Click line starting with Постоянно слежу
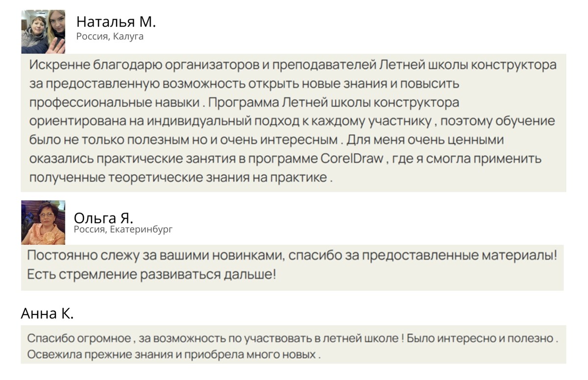This screenshot has width=588, height=380. [292, 256]
